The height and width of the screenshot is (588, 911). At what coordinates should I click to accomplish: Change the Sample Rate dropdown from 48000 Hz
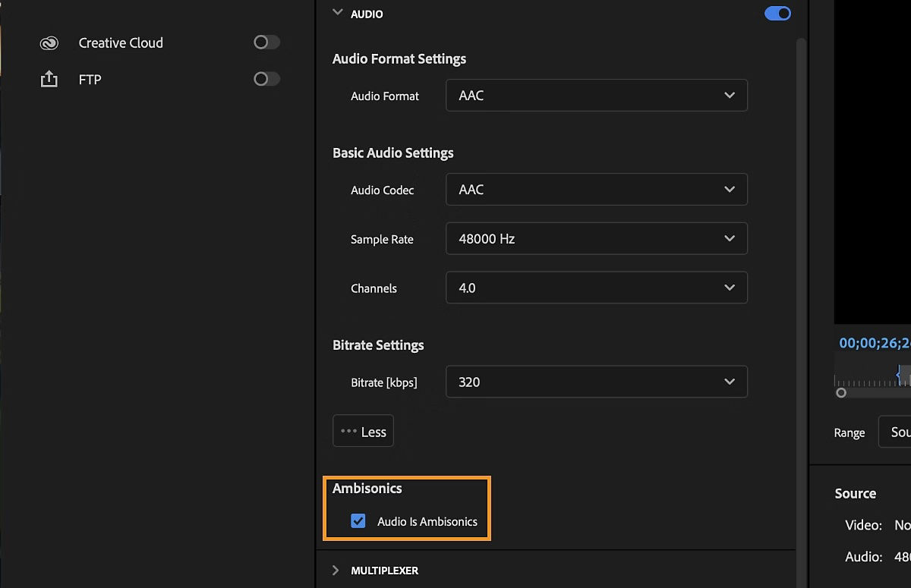pos(596,238)
